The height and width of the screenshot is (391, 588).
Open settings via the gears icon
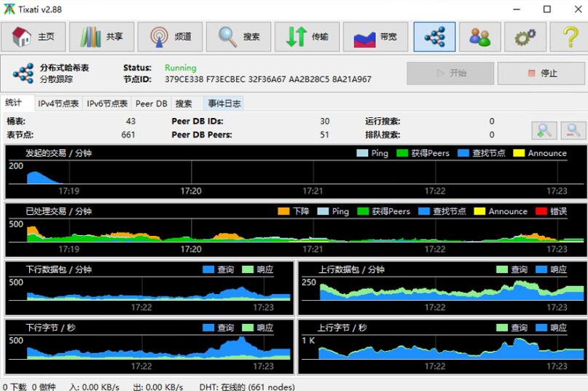point(525,36)
